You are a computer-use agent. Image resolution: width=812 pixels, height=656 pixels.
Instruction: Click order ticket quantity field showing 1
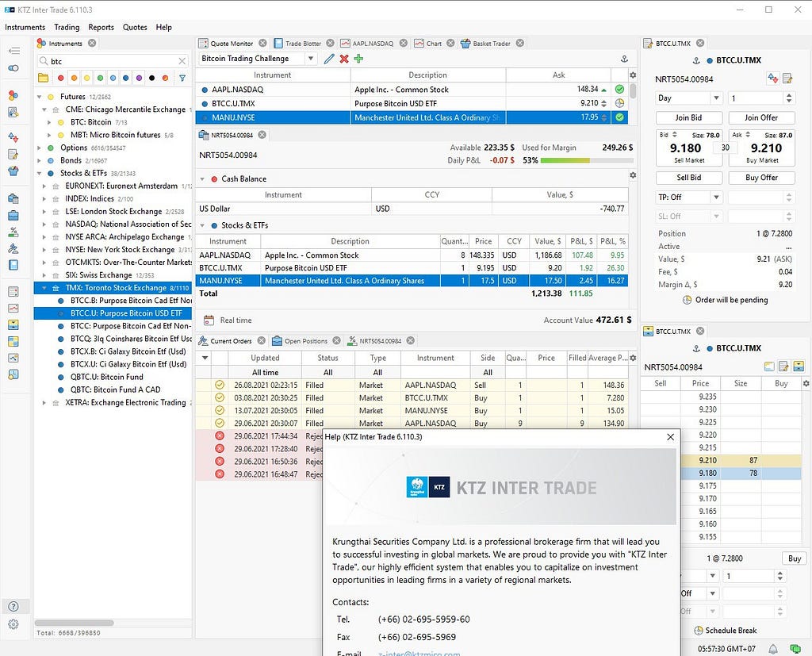[755, 98]
